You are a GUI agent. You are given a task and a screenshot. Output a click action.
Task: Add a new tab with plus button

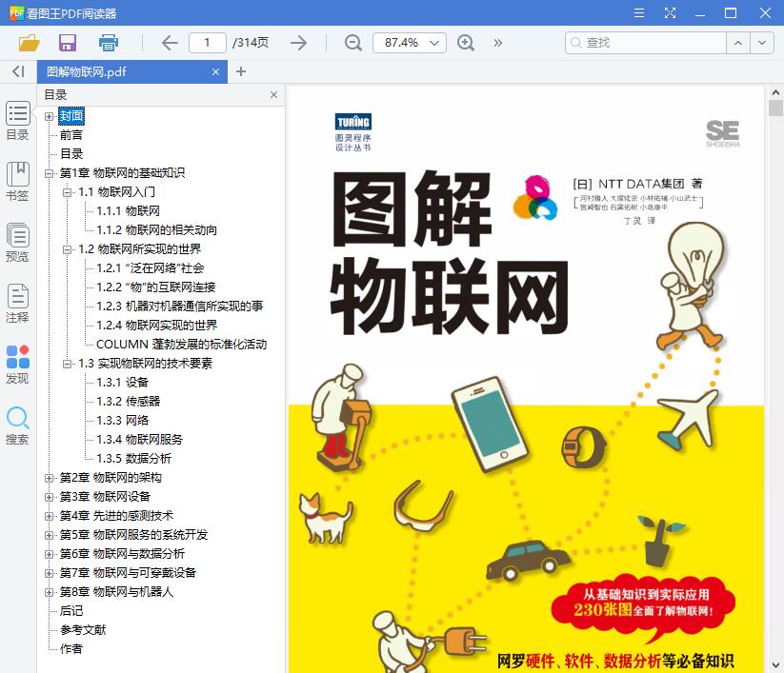[241, 72]
